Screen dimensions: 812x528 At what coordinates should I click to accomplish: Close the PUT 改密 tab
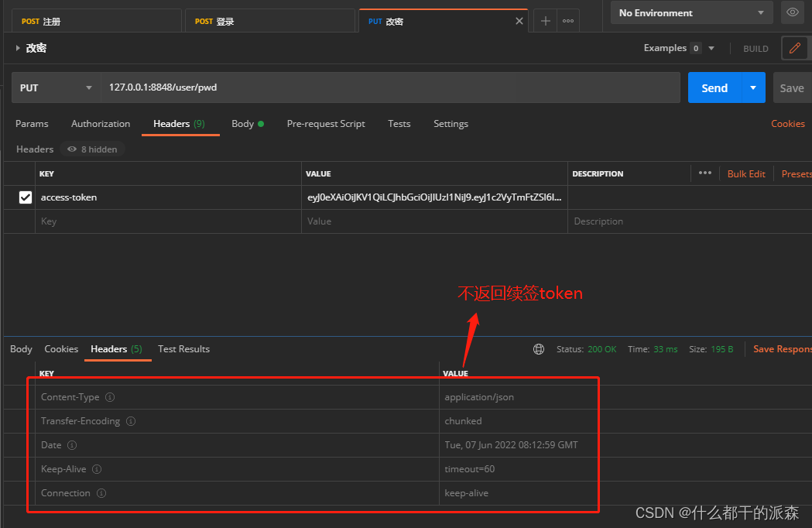[519, 21]
